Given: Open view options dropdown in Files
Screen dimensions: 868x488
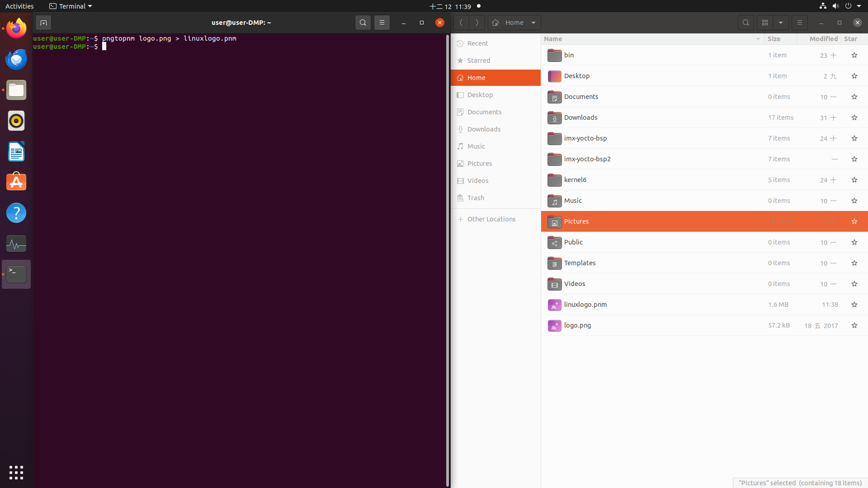Looking at the screenshot, I should tap(781, 23).
